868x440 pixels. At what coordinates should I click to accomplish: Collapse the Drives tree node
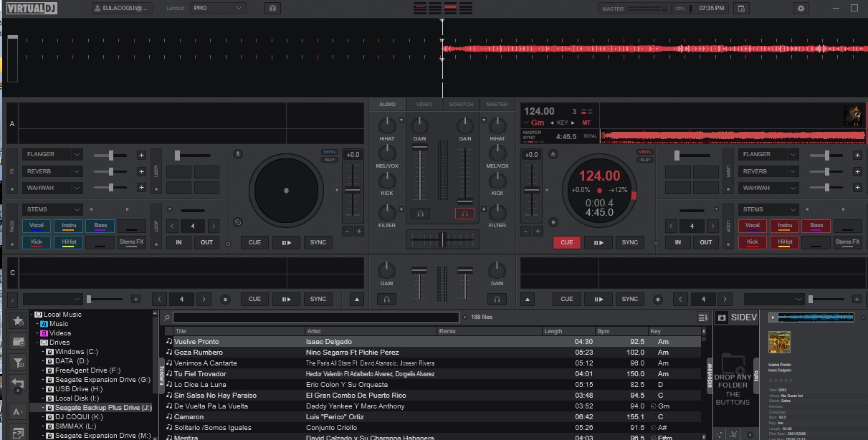pos(38,343)
